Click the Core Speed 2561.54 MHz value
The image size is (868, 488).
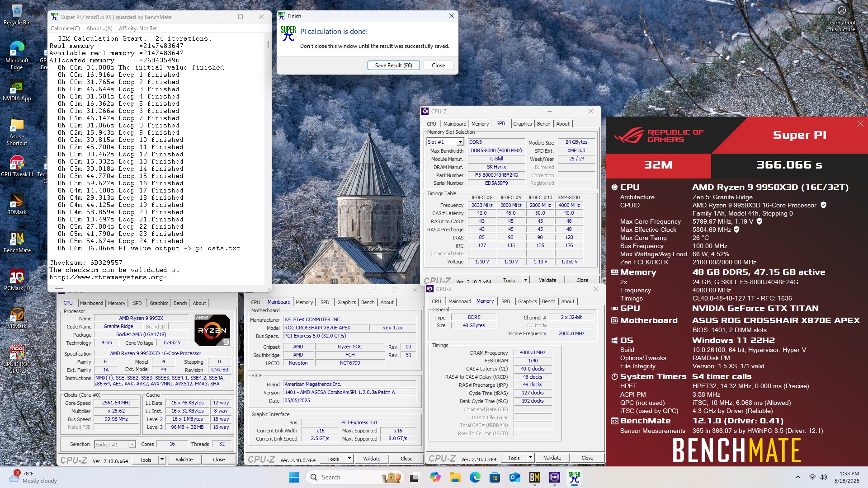[116, 403]
